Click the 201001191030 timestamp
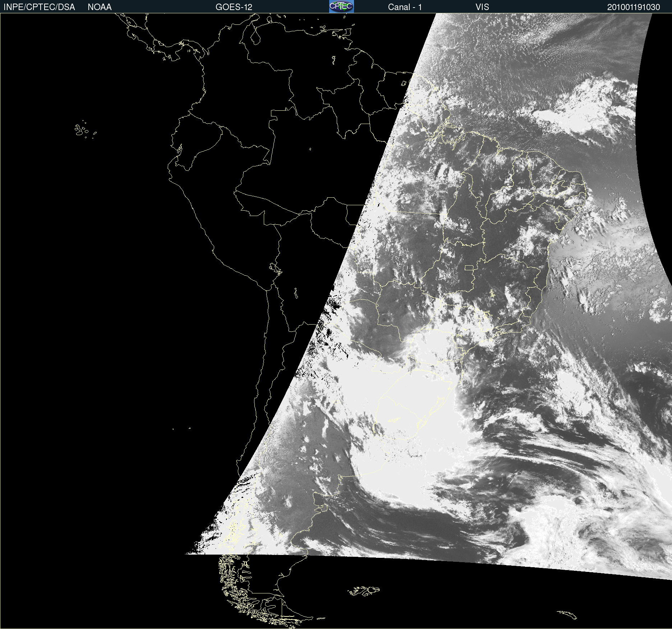 (634, 7)
